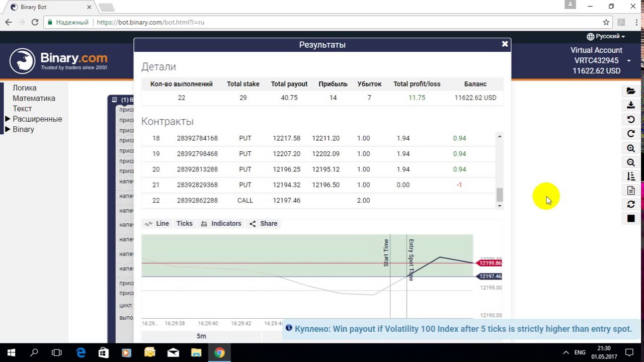Redo change in Binary Bot toolbar
This screenshot has height=362, width=644.
(630, 134)
